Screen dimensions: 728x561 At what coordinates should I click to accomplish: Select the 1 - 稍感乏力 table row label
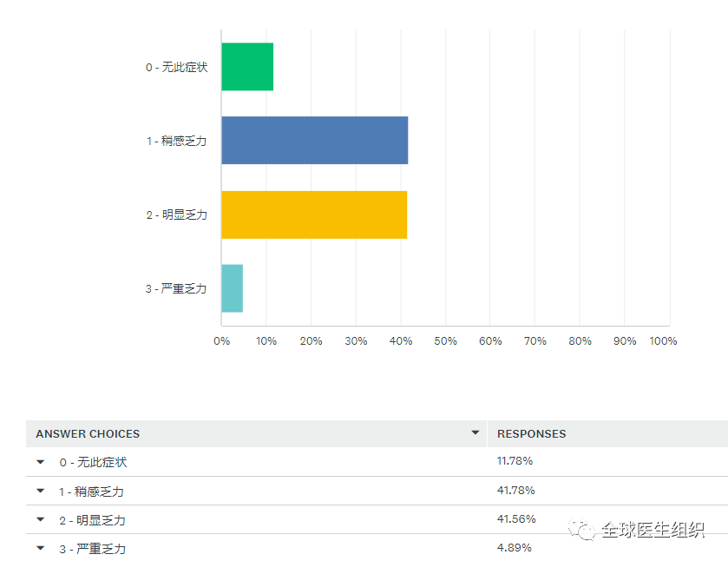click(91, 491)
